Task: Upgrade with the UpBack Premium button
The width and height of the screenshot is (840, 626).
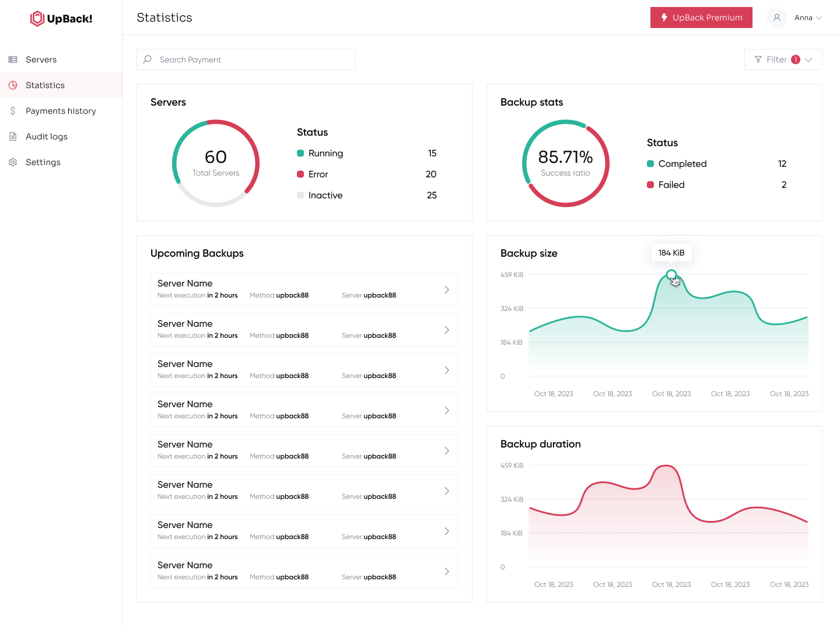Action: coord(701,18)
